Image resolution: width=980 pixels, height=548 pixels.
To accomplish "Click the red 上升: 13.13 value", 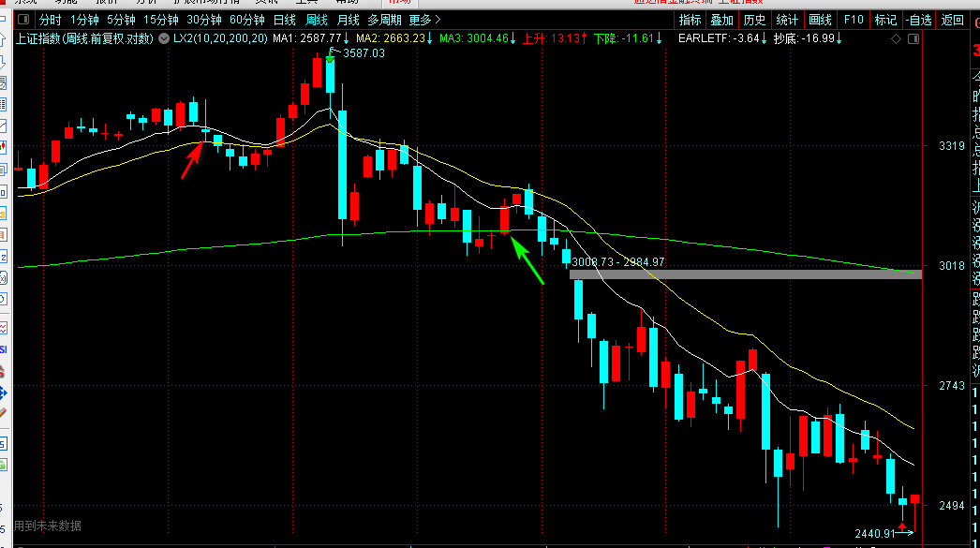I will 551,38.
